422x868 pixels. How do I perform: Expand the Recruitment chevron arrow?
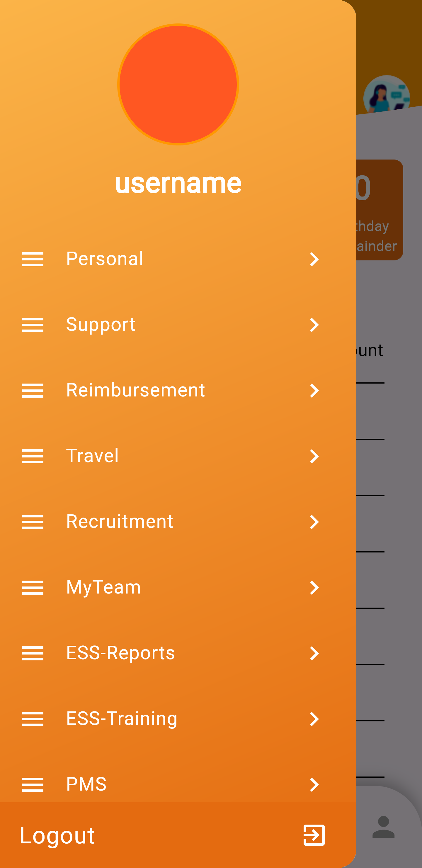[314, 522]
